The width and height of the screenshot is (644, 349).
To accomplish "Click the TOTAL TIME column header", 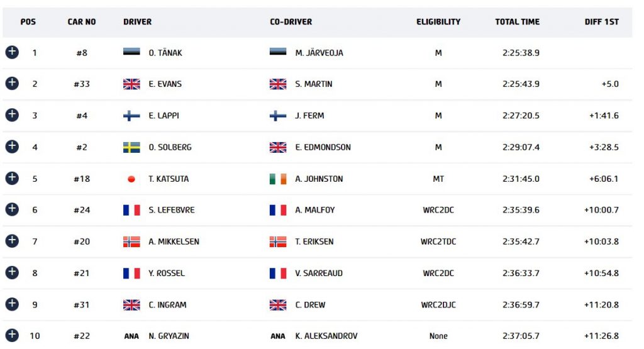I will pos(517,22).
